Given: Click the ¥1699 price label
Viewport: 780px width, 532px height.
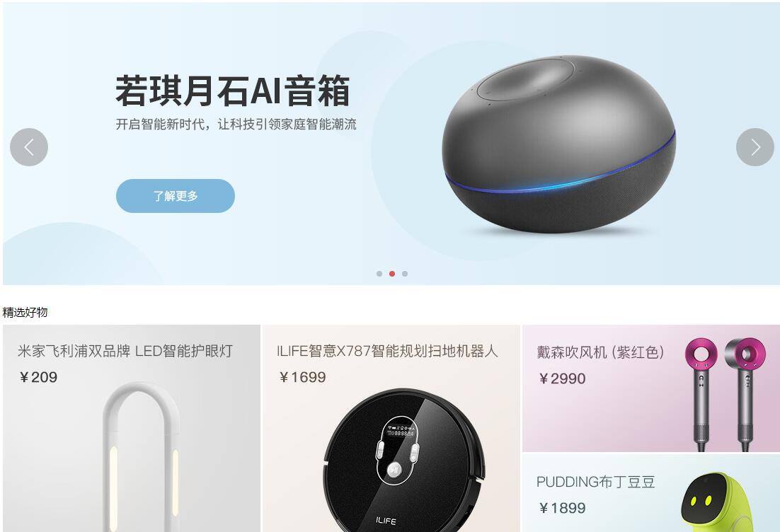Looking at the screenshot, I should coord(302,377).
